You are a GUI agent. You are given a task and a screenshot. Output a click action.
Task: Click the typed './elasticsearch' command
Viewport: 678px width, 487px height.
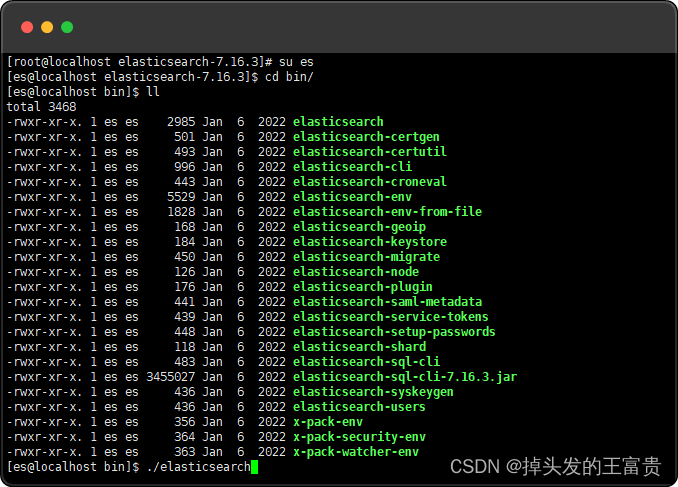(198, 467)
